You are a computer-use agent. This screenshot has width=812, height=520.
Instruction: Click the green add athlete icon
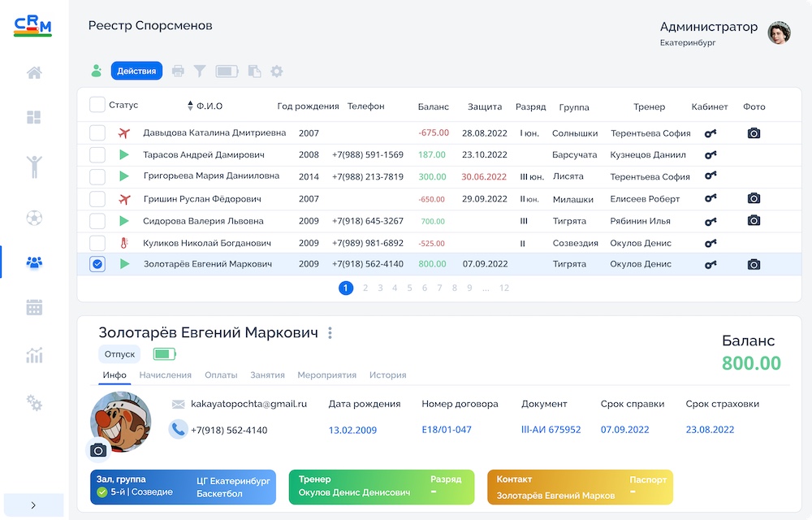pyautogui.click(x=97, y=71)
